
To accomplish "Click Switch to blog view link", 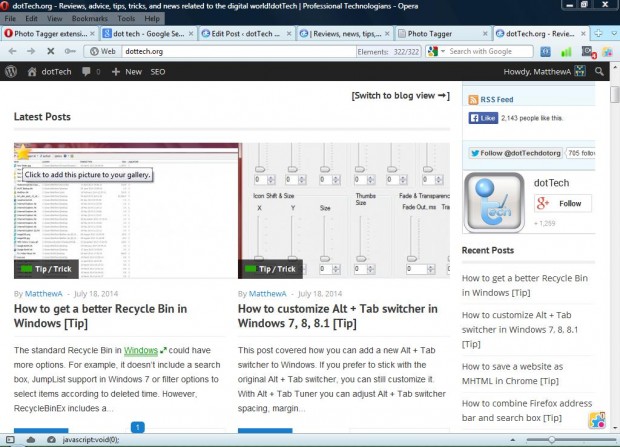I will coord(401,96).
